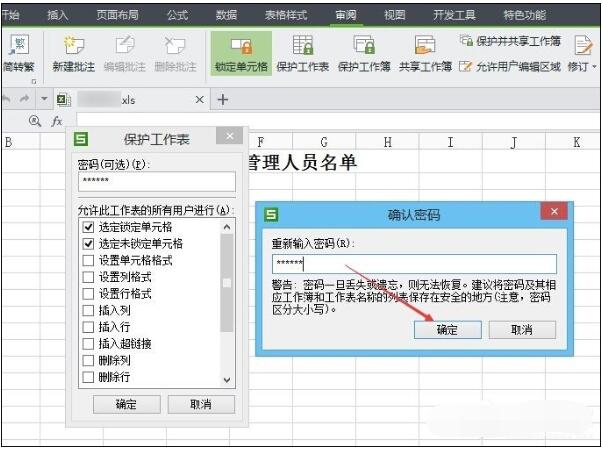Uncheck 选定未锁定单元格 checkbox

click(88, 244)
